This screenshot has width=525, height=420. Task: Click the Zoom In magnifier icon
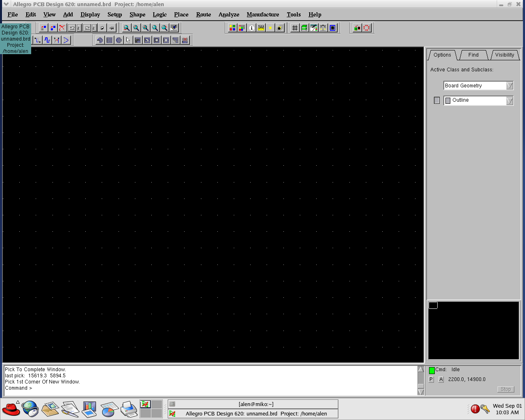[146, 28]
